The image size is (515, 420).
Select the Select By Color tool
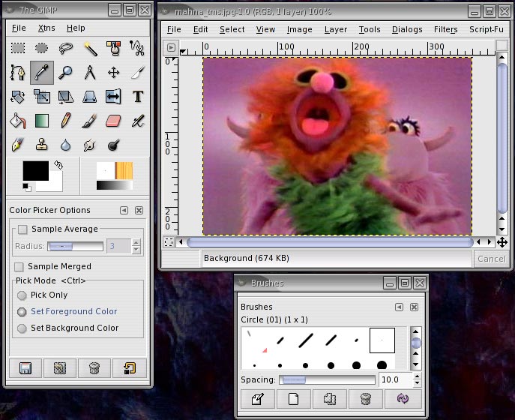[114, 48]
